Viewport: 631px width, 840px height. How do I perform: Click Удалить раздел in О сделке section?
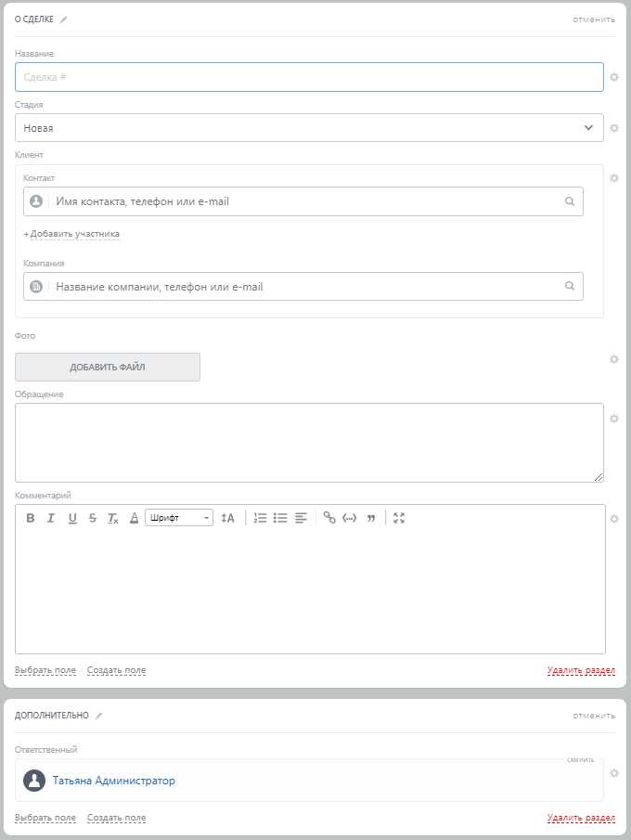pos(581,670)
